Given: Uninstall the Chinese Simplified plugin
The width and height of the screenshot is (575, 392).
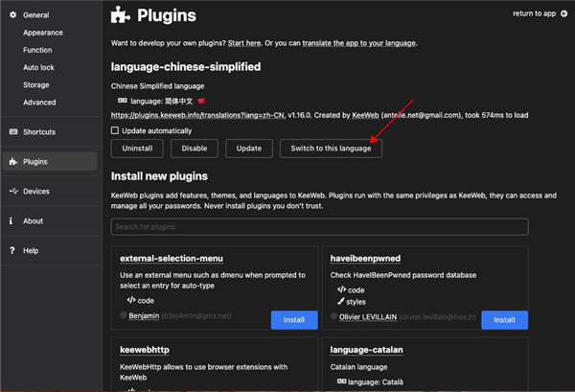Looking at the screenshot, I should tap(137, 149).
